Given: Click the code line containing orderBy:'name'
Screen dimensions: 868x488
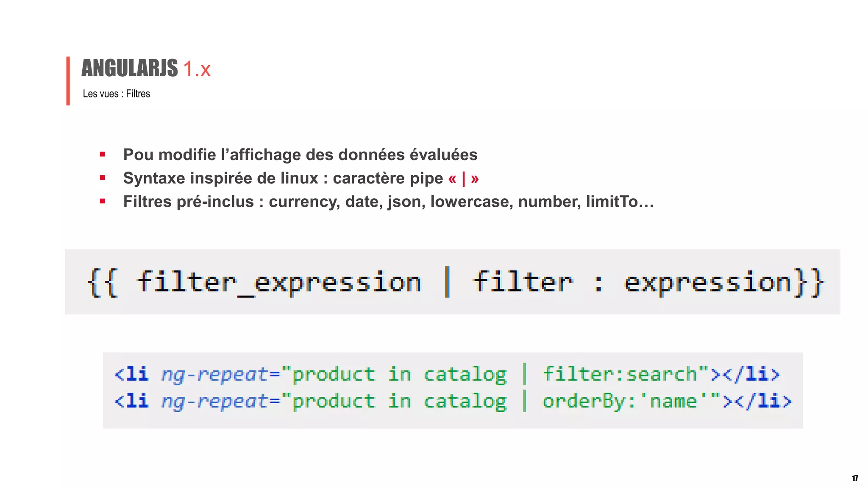Looking at the screenshot, I should 453,401.
